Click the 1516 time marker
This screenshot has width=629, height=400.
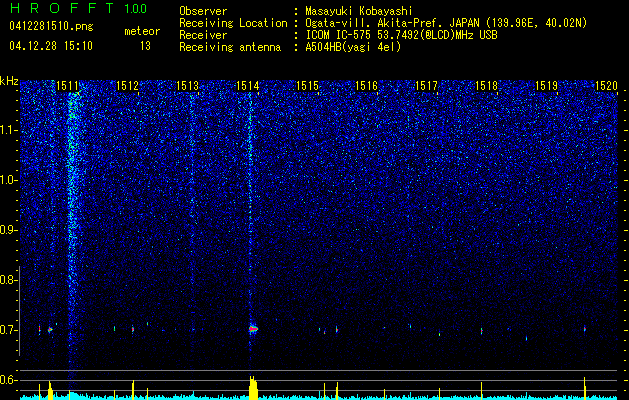367,85
